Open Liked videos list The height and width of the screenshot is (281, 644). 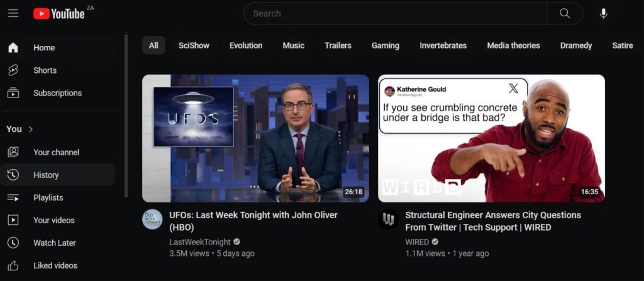(x=55, y=265)
